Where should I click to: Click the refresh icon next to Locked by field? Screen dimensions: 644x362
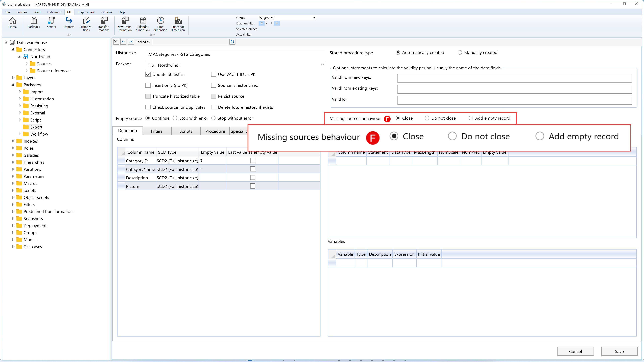click(232, 42)
